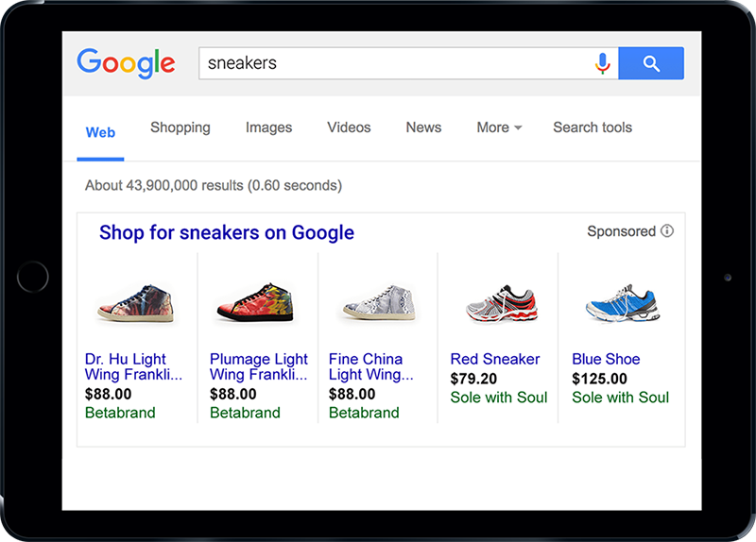The height and width of the screenshot is (542, 756).
Task: Switch to the Images tab
Action: tap(268, 127)
